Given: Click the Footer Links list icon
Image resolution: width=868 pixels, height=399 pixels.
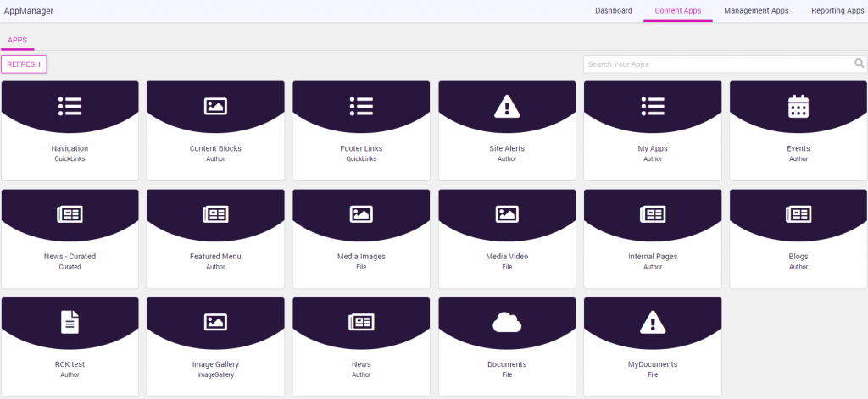Looking at the screenshot, I should tap(361, 106).
